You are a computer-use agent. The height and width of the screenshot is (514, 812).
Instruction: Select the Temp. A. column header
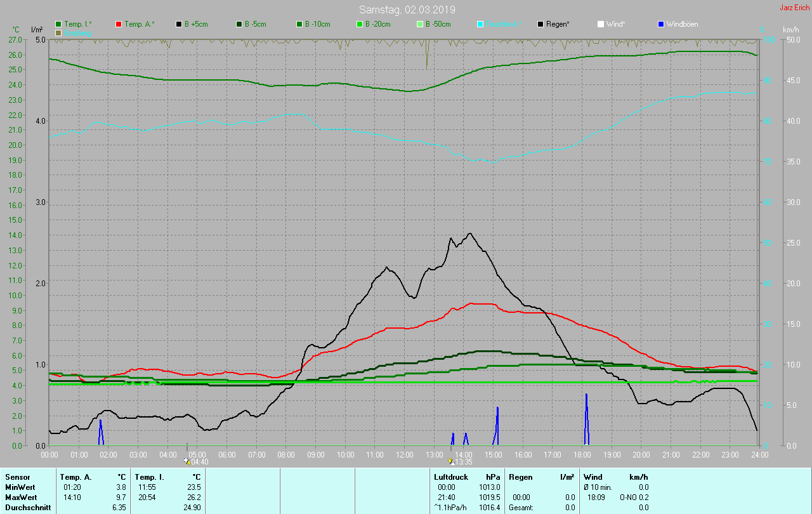click(75, 477)
